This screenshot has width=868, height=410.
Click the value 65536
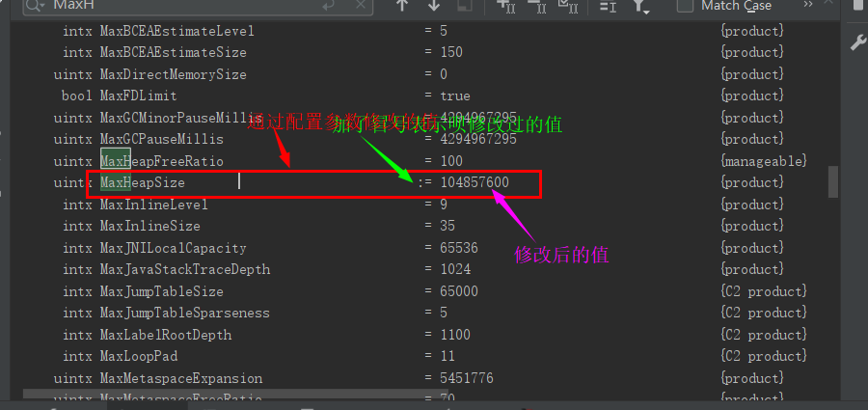pos(459,248)
